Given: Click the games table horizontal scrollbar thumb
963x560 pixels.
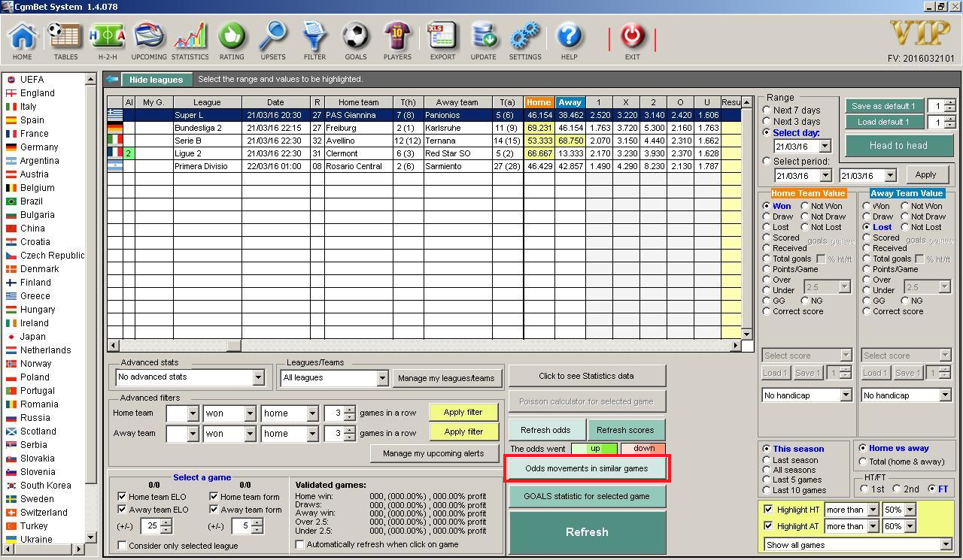Looking at the screenshot, I should 233,345.
